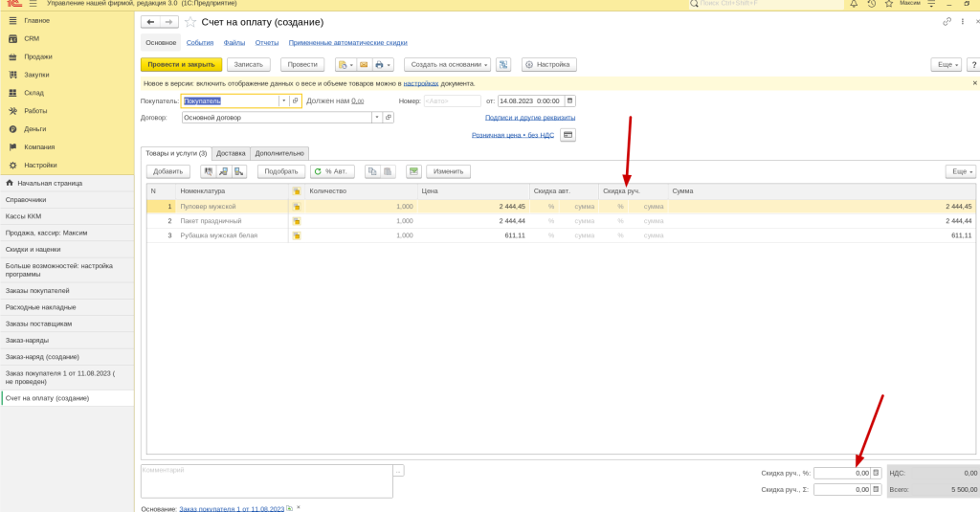Open notifications bell icon
The image size is (980, 512).
click(x=853, y=4)
